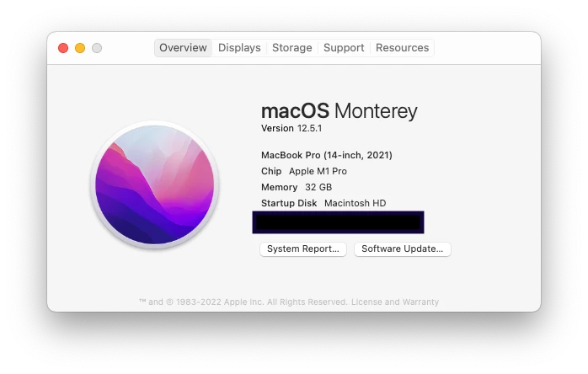Open the Storage tab

[292, 48]
